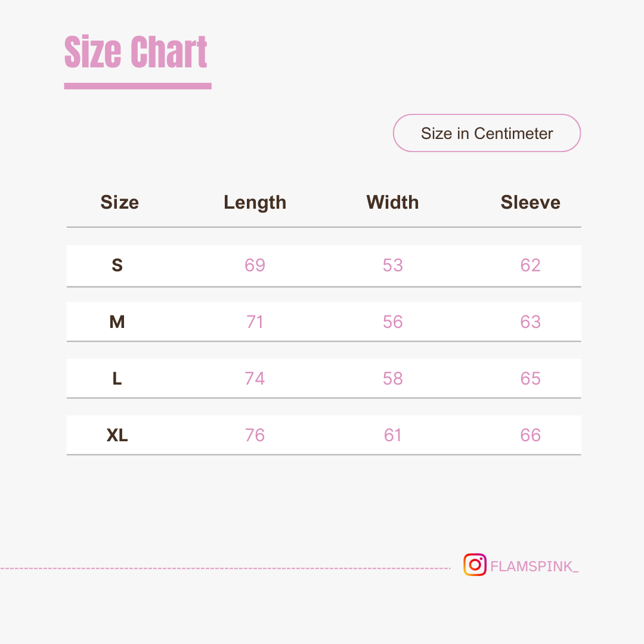Select width value 56 for size M
The height and width of the screenshot is (644, 644).
coord(392,322)
